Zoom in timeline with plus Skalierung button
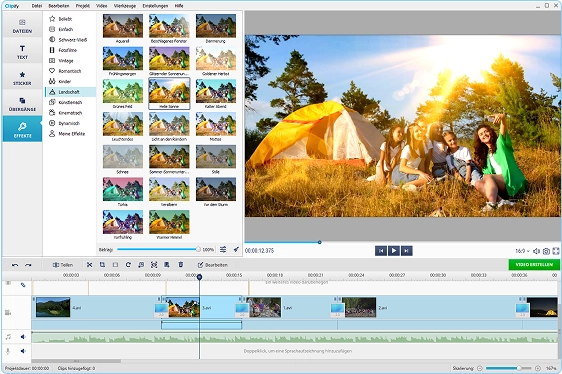Screen dimensions: 562x374 pyautogui.click(x=538, y=368)
